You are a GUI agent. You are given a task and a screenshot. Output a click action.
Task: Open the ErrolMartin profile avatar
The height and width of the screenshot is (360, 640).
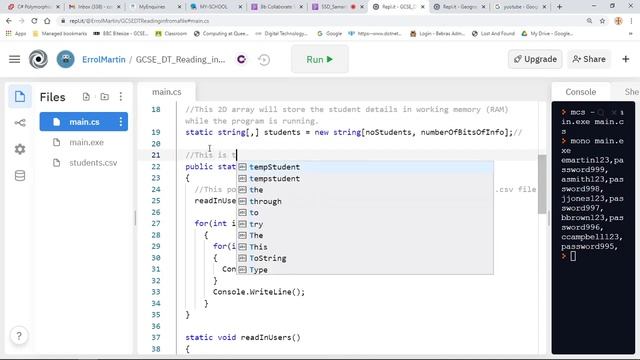(x=65, y=60)
